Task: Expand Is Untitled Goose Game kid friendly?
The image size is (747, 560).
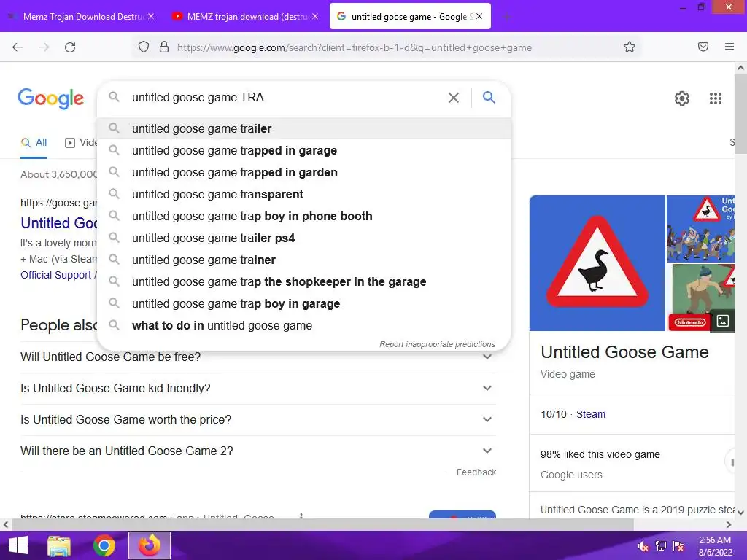Action: [258, 388]
